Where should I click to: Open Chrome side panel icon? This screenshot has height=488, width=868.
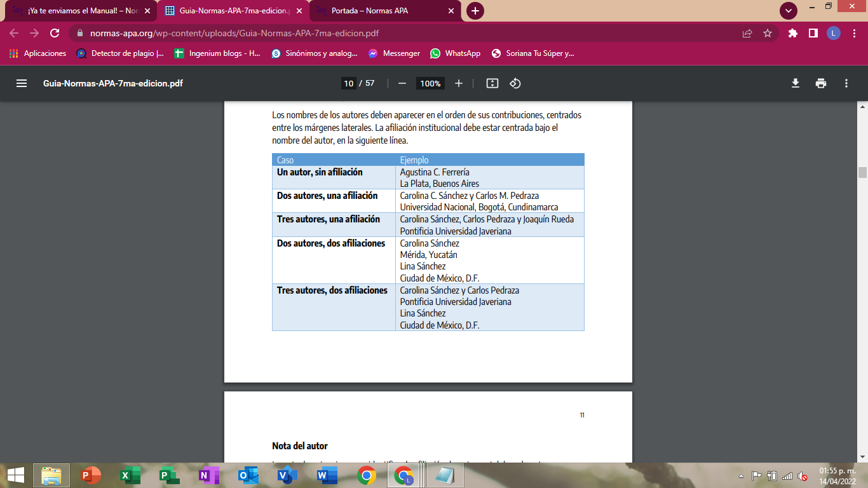(813, 34)
